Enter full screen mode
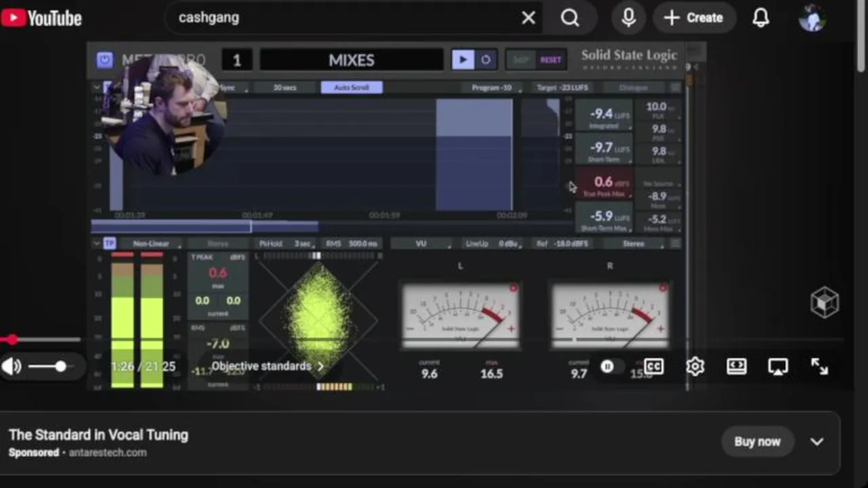Screen dimensions: 868x488 [x=819, y=367]
